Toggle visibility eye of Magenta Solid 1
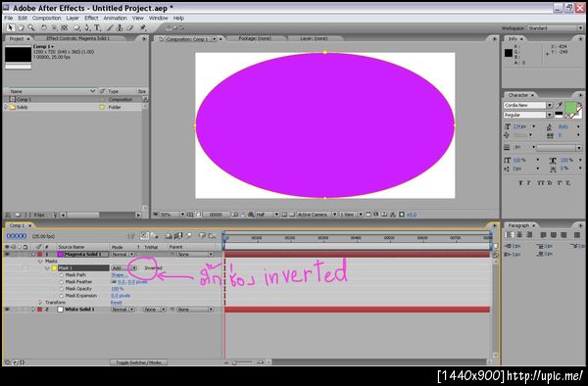588x386 pixels. 7,255
